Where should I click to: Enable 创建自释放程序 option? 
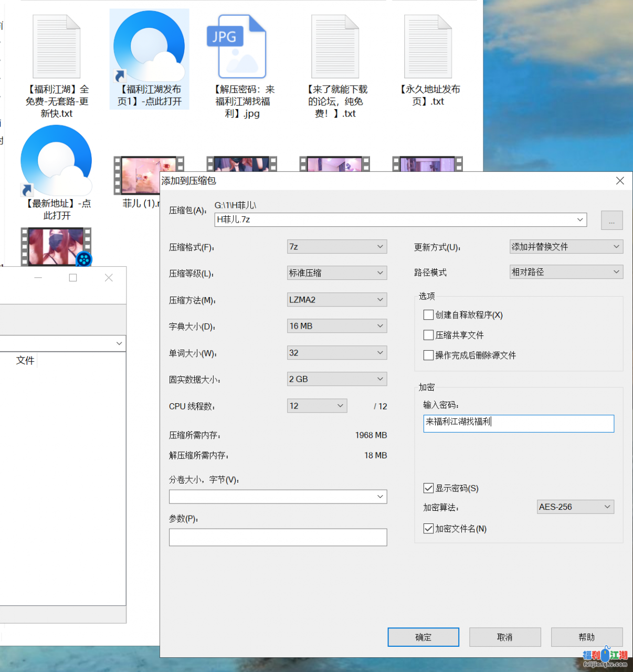point(428,314)
